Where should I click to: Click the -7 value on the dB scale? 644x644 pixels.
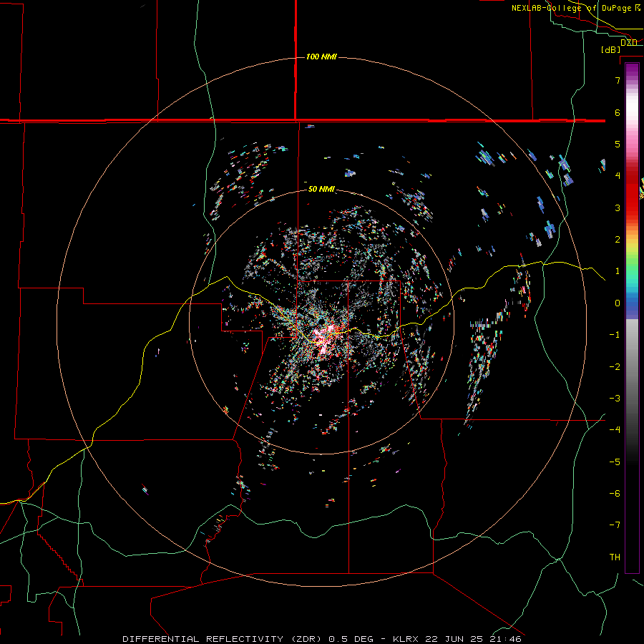click(x=615, y=525)
